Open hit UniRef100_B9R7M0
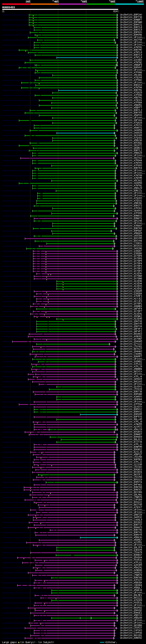This screenshot has height=644, width=146. coord(131,50)
